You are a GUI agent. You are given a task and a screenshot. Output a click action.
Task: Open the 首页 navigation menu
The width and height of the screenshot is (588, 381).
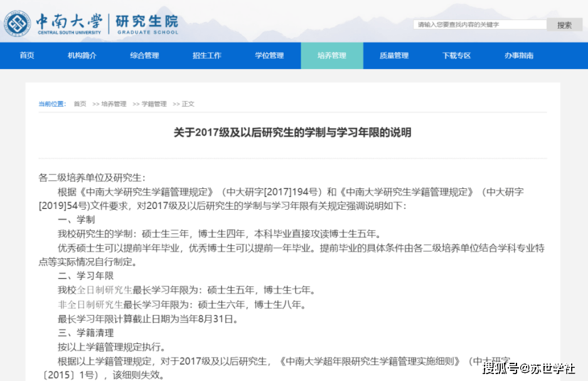pyautogui.click(x=26, y=55)
